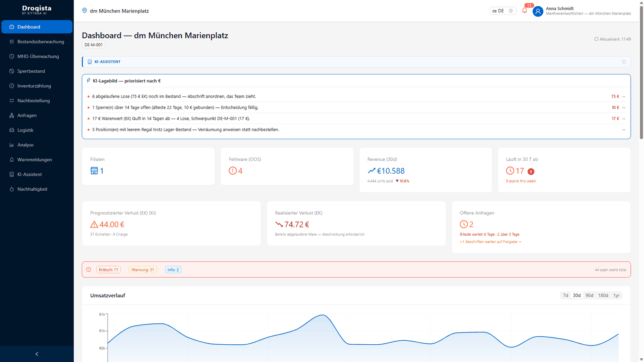Click the Fehlware OOS alert icon
The height and width of the screenshot is (362, 644).
pos(233,171)
